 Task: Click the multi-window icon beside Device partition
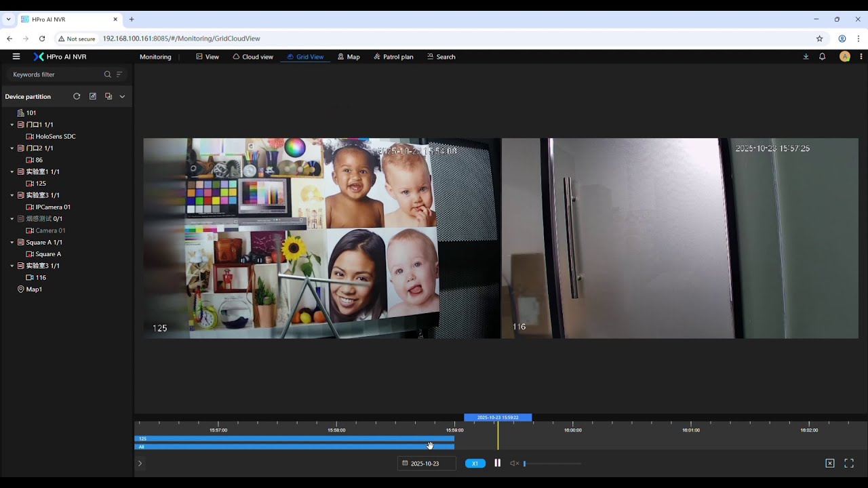(108, 96)
